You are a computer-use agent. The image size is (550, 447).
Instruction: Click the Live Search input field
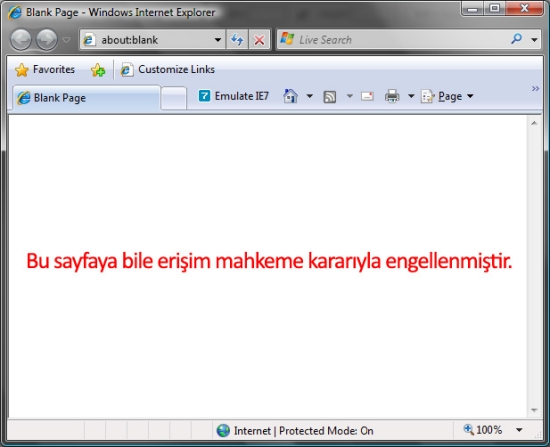click(402, 40)
